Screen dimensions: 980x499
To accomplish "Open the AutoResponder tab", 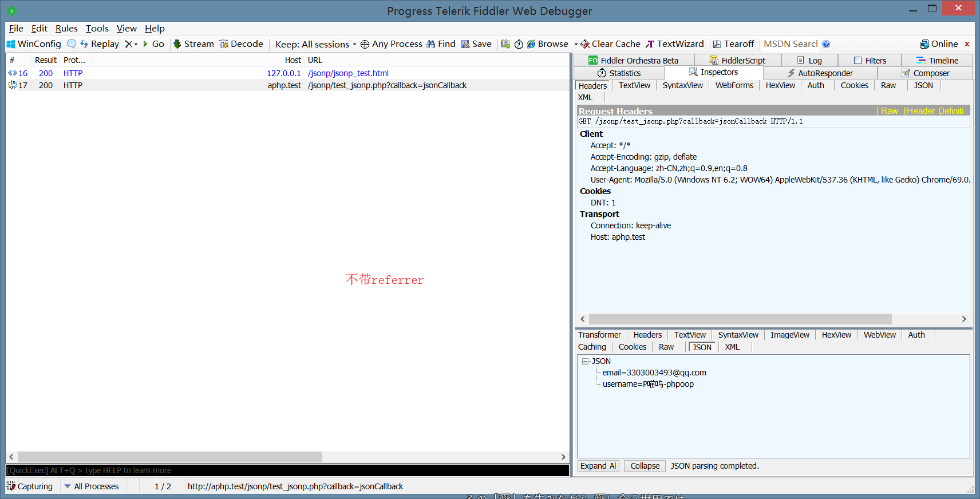I will [820, 73].
